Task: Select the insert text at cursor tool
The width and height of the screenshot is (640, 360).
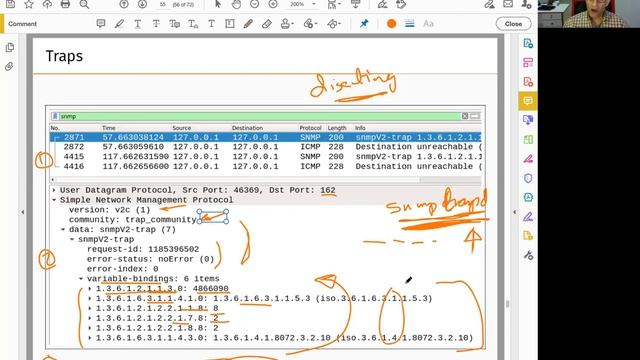Action: [x=193, y=24]
